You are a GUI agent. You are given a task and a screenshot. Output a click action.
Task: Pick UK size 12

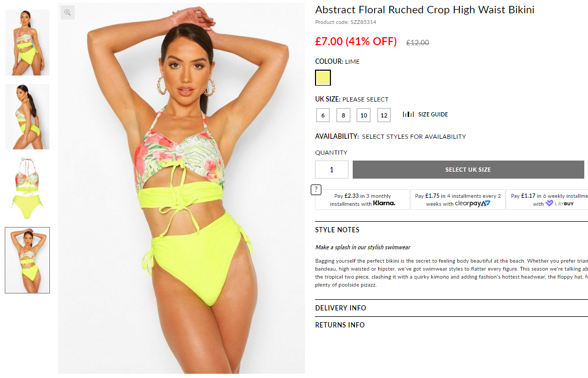[384, 115]
